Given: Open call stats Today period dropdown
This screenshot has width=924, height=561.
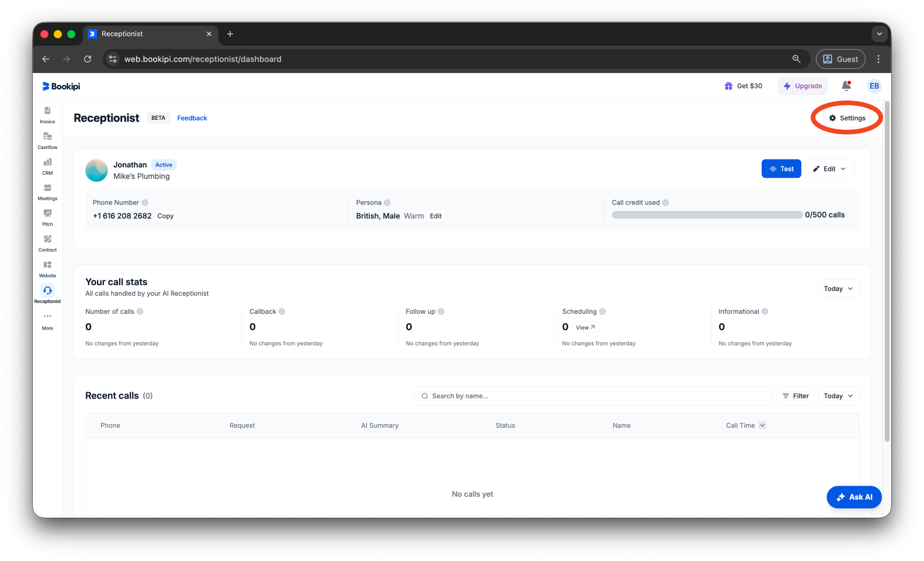Looking at the screenshot, I should point(838,289).
